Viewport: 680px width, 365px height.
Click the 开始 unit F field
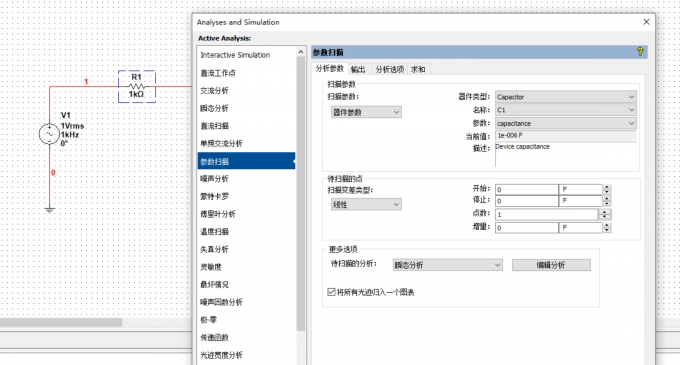click(580, 189)
